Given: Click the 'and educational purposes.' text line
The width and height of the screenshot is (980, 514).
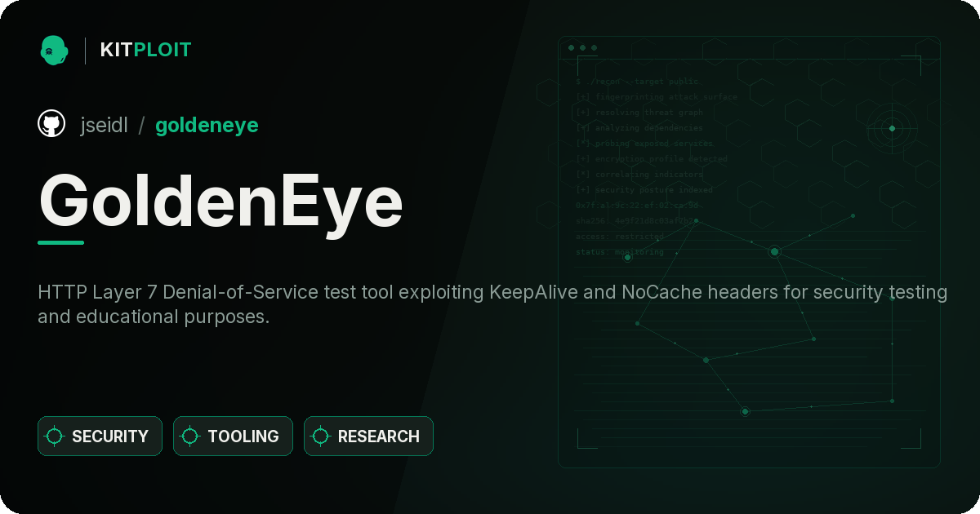Looking at the screenshot, I should (x=154, y=317).
